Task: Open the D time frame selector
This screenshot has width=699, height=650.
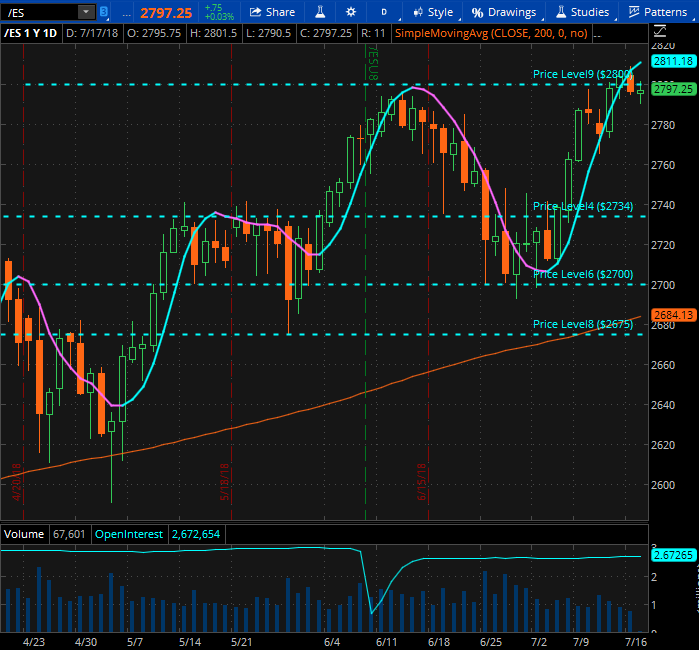Action: (x=384, y=12)
